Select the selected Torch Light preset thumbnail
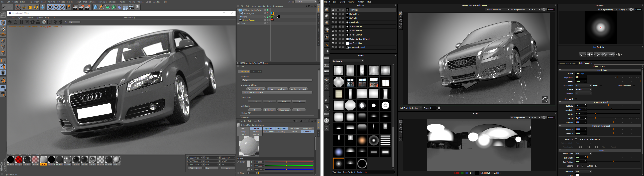Image resolution: width=644 pixels, height=176 pixels. (x=339, y=164)
